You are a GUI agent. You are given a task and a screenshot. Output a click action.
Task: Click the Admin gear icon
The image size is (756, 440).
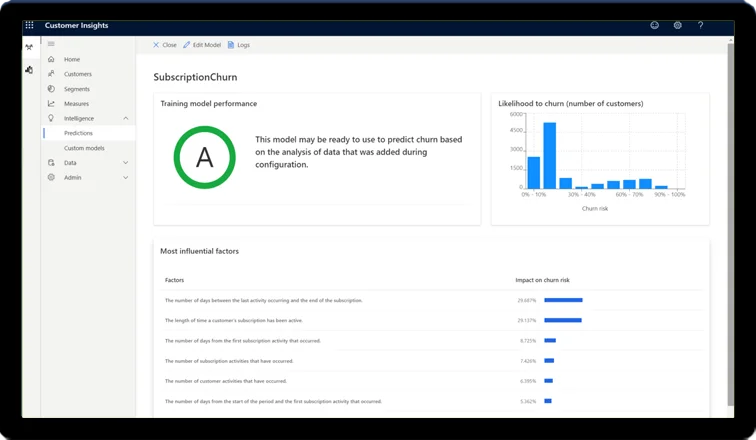click(51, 177)
